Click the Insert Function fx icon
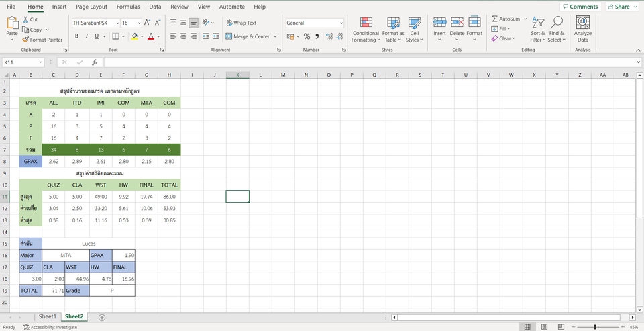The width and height of the screenshot is (644, 331). click(x=95, y=62)
